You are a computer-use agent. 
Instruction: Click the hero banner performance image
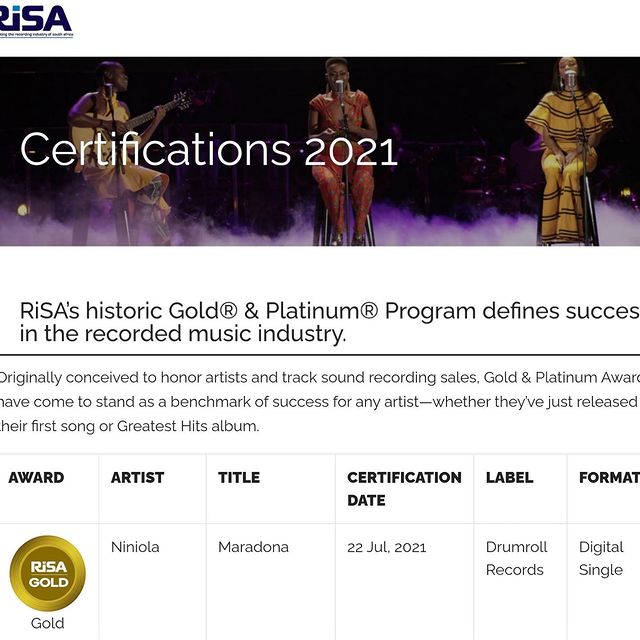320,151
